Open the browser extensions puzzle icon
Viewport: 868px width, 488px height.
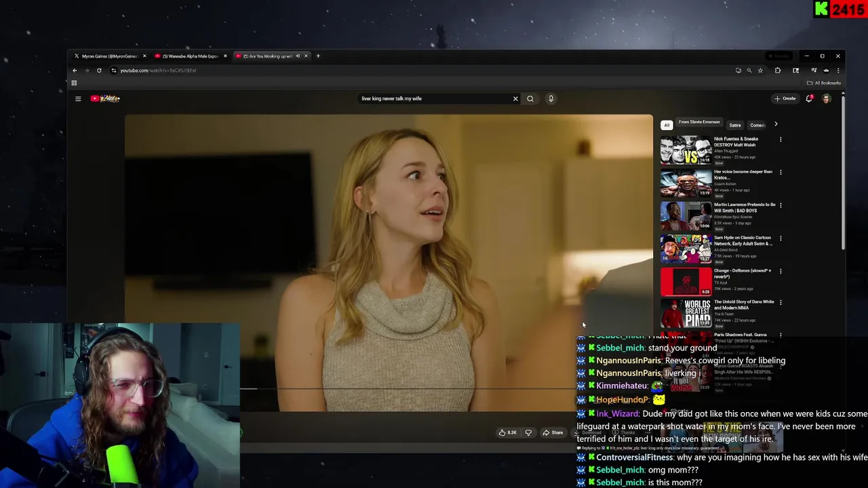[x=778, y=70]
